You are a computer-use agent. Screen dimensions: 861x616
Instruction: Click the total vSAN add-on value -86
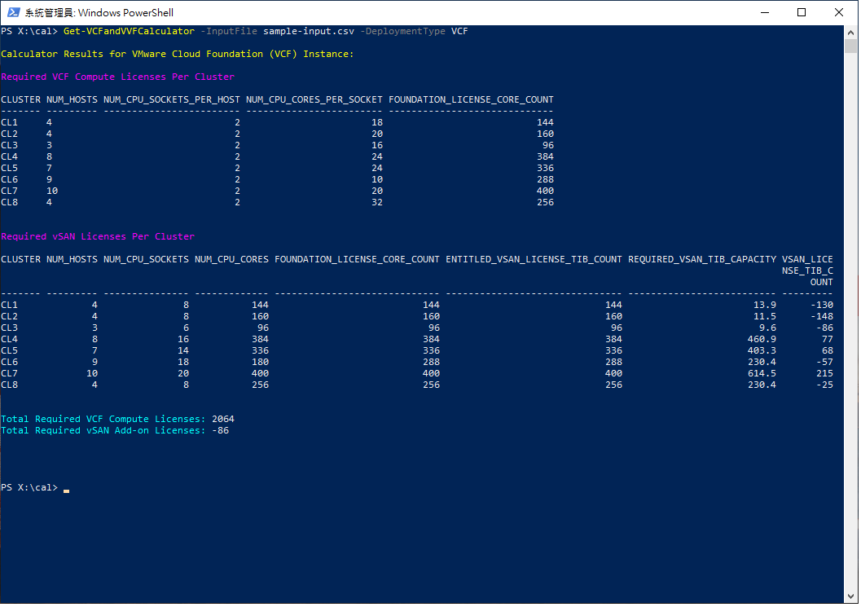(x=220, y=430)
